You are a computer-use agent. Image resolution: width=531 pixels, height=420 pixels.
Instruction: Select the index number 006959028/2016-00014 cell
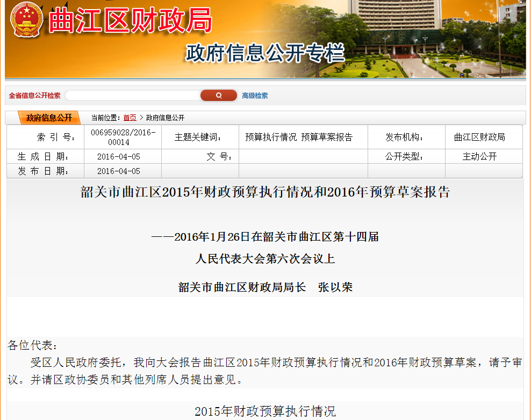point(123,137)
